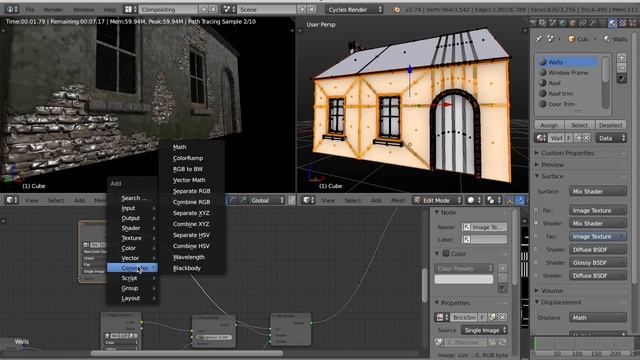This screenshot has height=360, width=640.
Task: Click the reload image icon at the file path's end
Action: coord(502,342)
